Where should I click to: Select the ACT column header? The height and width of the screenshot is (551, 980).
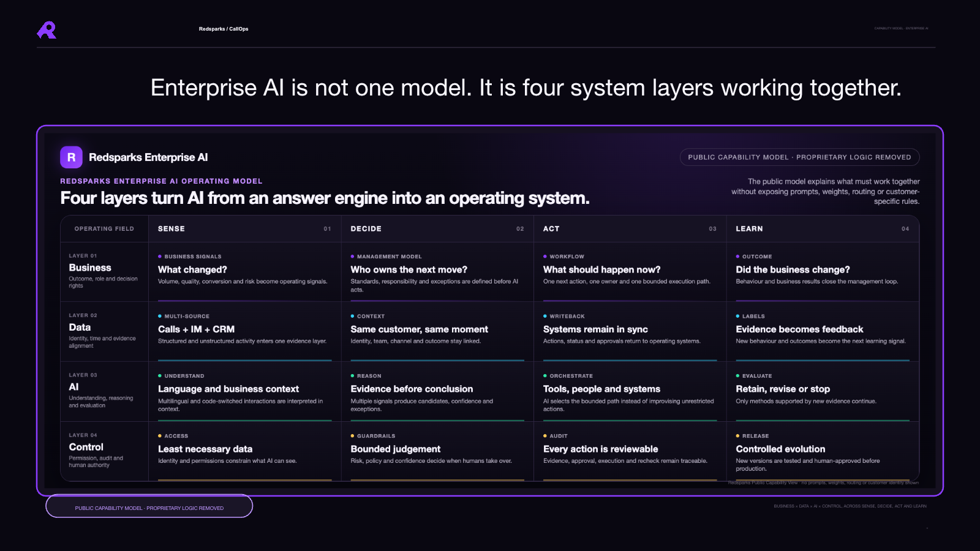(630, 229)
